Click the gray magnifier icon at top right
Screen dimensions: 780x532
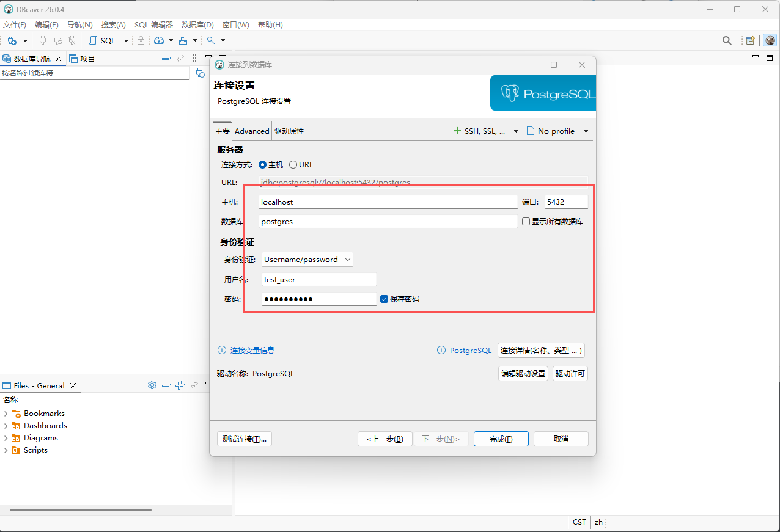point(727,40)
